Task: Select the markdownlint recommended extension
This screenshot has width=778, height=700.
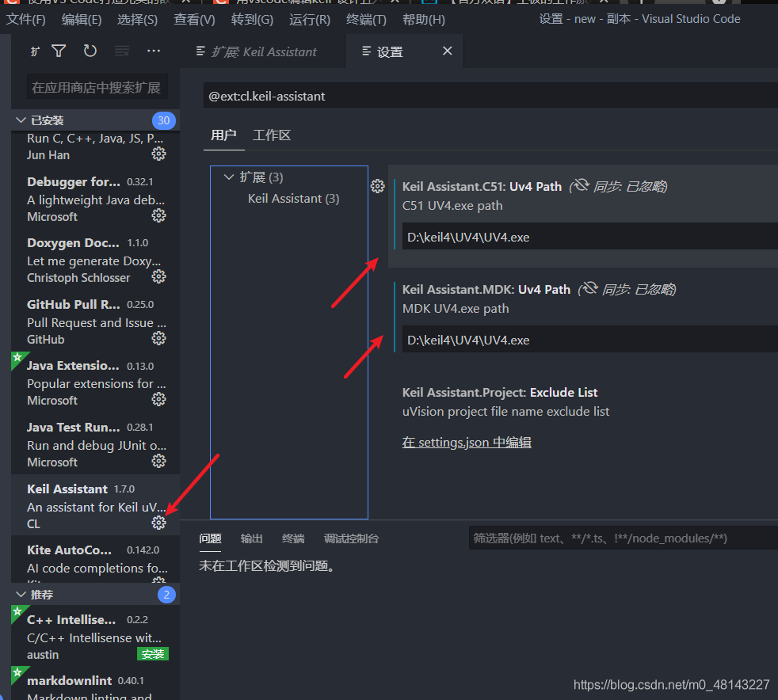Action: click(x=95, y=683)
